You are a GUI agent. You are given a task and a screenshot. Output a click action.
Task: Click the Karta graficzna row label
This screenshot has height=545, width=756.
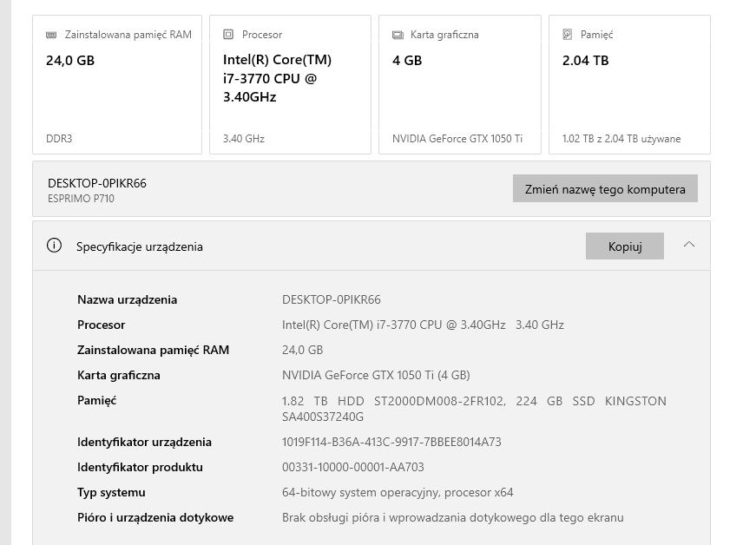(119, 376)
